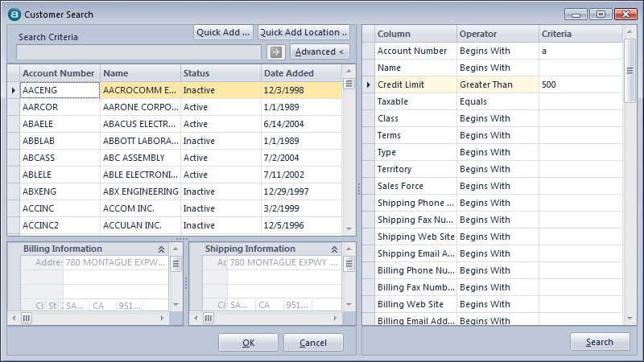Click Billing Information horizontal scroll right arrow
Image resolution: width=644 pixels, height=362 pixels.
(163, 318)
